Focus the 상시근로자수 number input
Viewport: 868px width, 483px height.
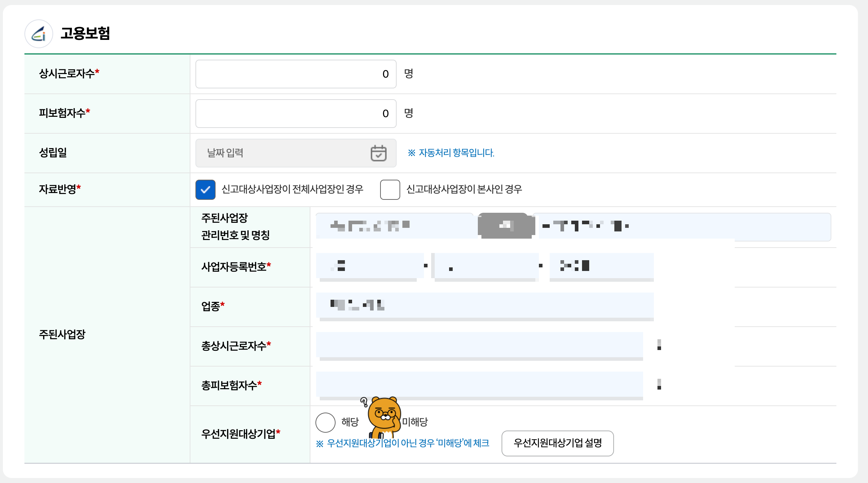pyautogui.click(x=295, y=74)
